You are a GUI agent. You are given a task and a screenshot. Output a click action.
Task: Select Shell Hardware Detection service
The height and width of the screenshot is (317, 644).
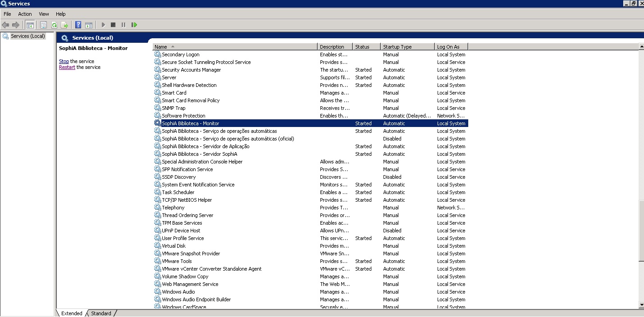311,85
